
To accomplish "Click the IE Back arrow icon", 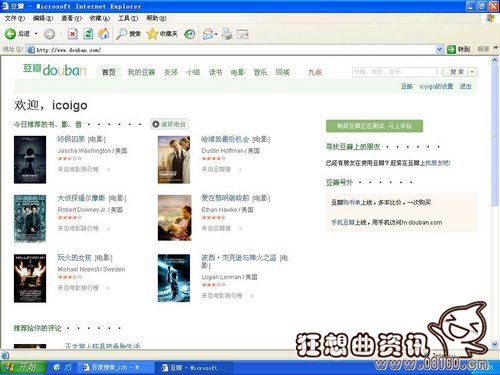I will pyautogui.click(x=10, y=34).
